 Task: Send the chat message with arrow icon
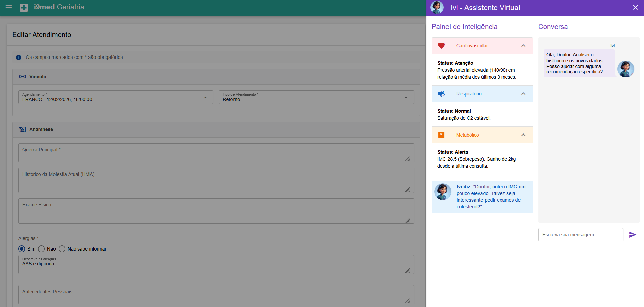coord(633,235)
